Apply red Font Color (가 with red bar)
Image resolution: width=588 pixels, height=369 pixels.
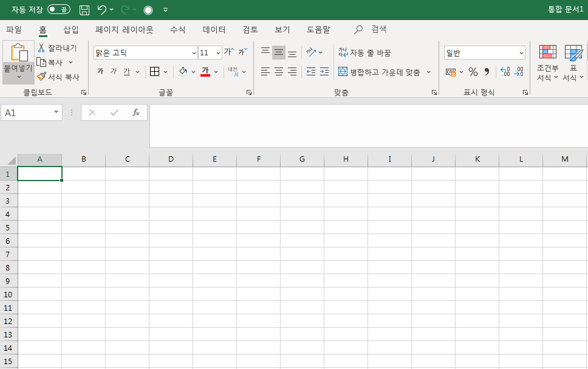point(205,71)
